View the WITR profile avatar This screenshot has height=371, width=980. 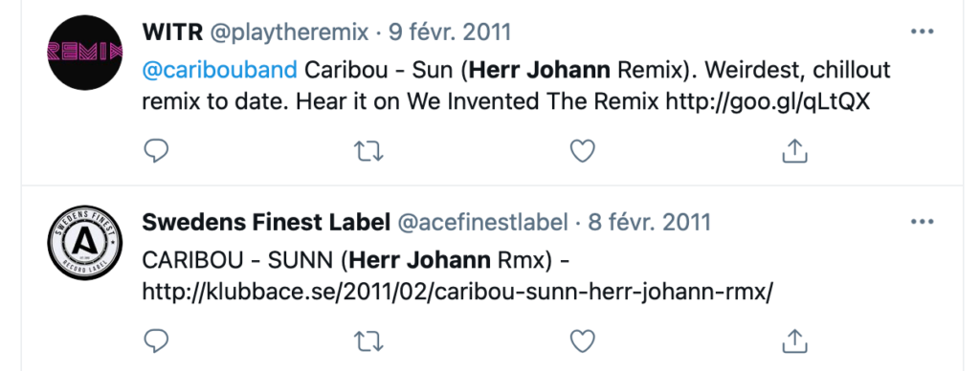click(85, 53)
